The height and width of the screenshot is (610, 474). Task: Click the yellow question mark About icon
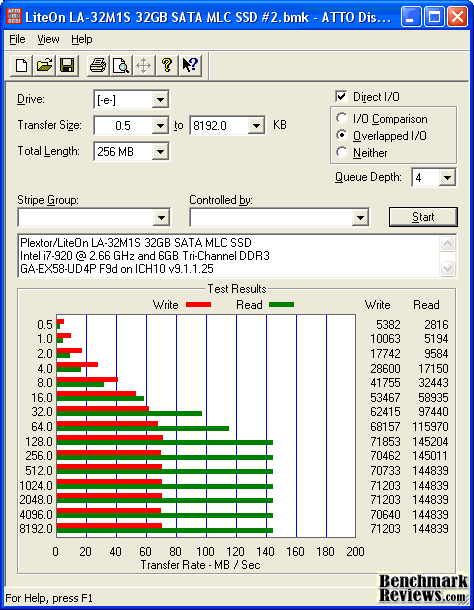point(167,65)
